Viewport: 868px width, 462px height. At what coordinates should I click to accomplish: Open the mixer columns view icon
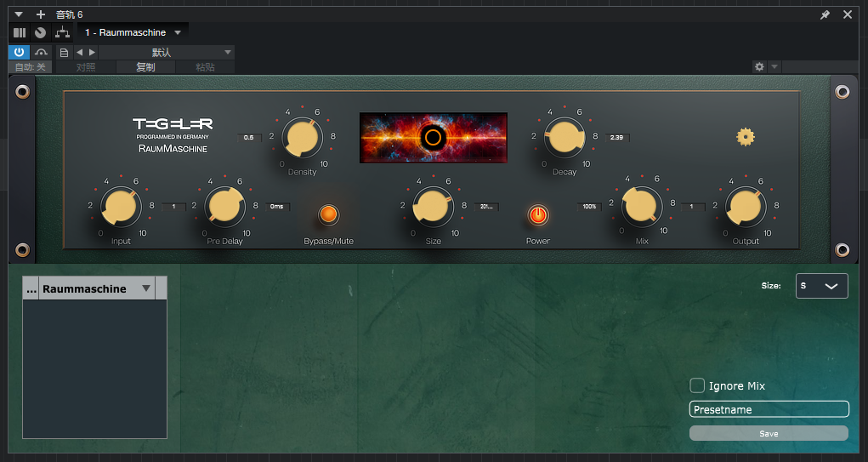click(x=20, y=32)
